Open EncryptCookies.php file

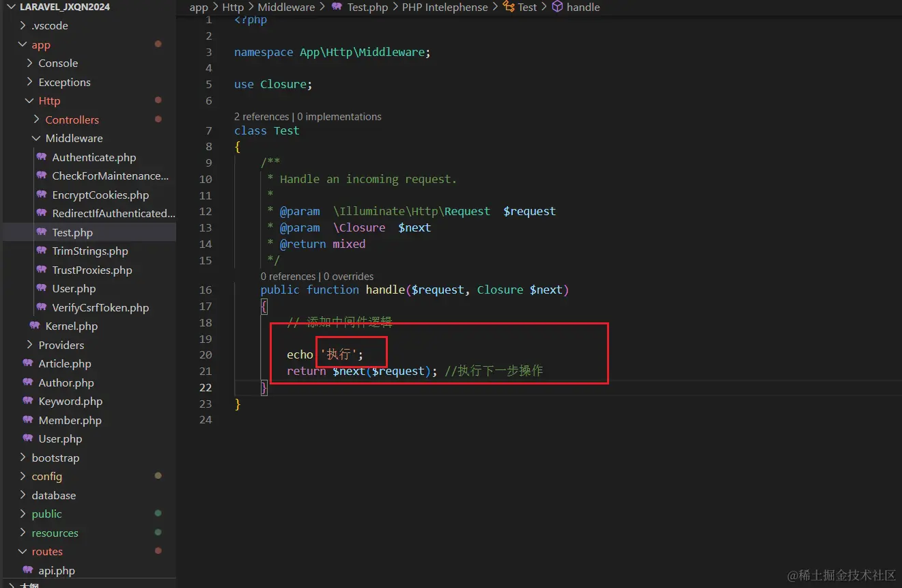[100, 195]
